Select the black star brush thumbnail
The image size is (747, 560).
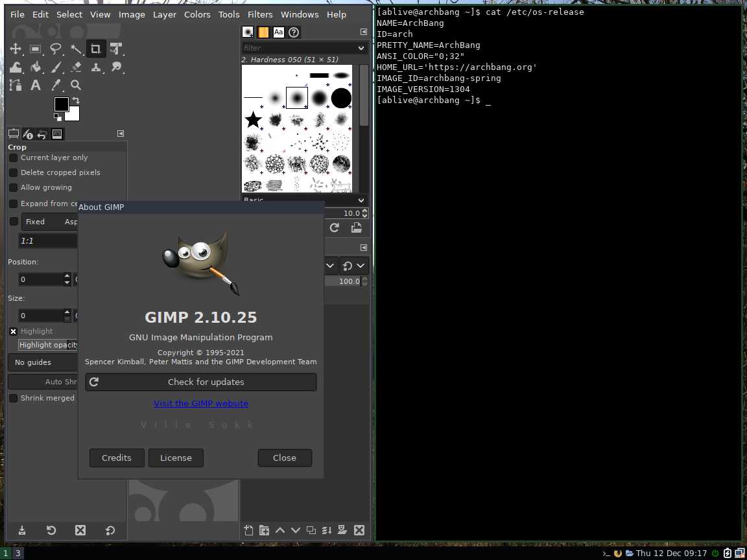253,119
